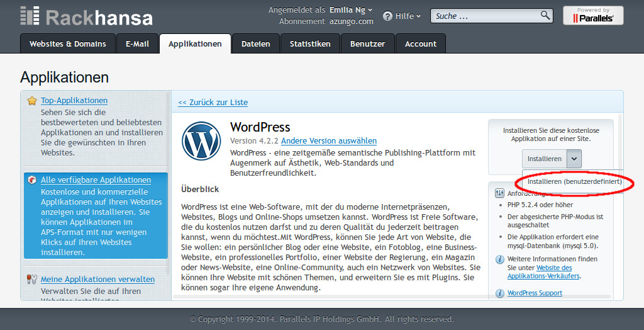Open the Installieren dropdown arrow
Image resolution: width=644 pixels, height=330 pixels.
click(574, 159)
